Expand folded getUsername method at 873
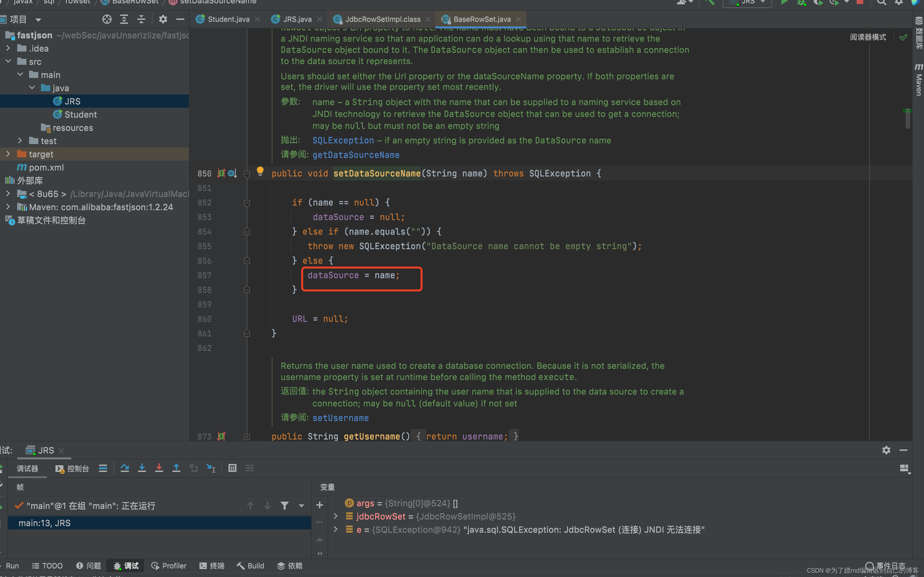924x577 pixels. pos(247,437)
